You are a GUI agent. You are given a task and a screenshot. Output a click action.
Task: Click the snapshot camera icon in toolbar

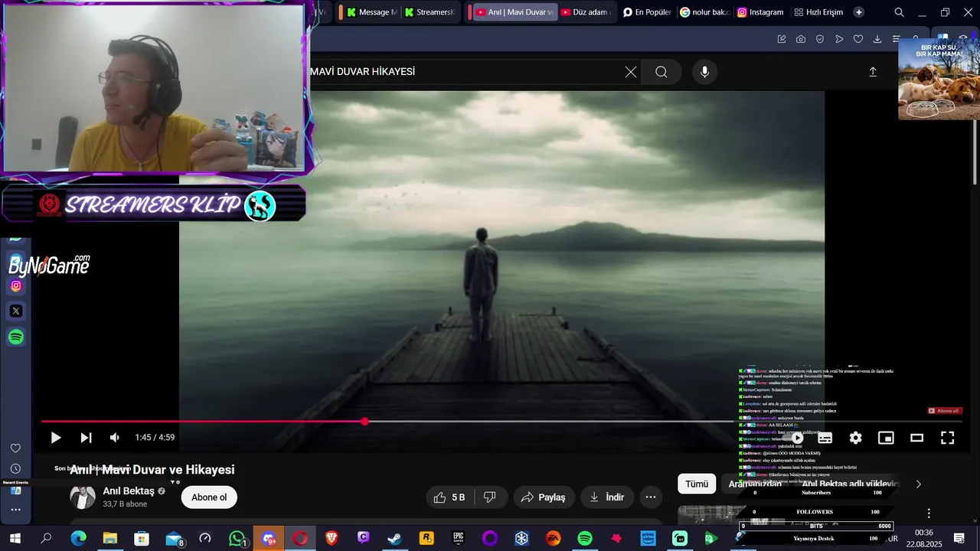pyautogui.click(x=801, y=39)
